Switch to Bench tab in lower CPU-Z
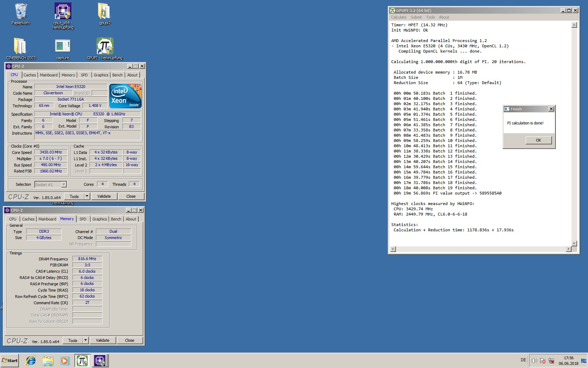Viewport: 588px width, 368px height. (x=116, y=219)
